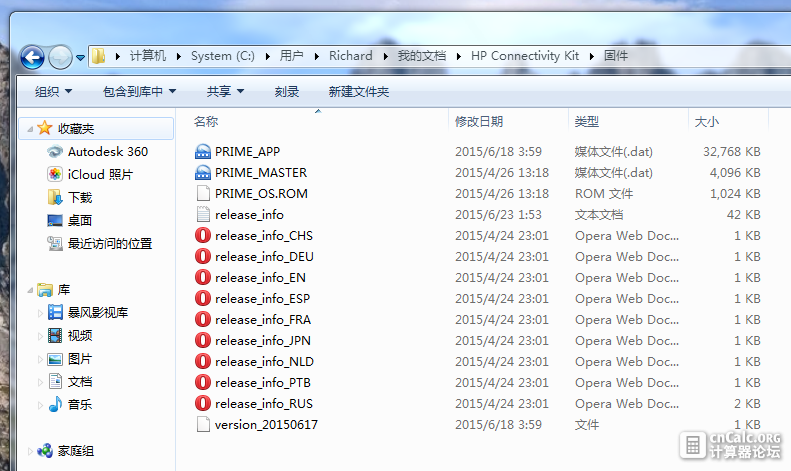Click the 新建文件夹 toolbar button

(359, 92)
